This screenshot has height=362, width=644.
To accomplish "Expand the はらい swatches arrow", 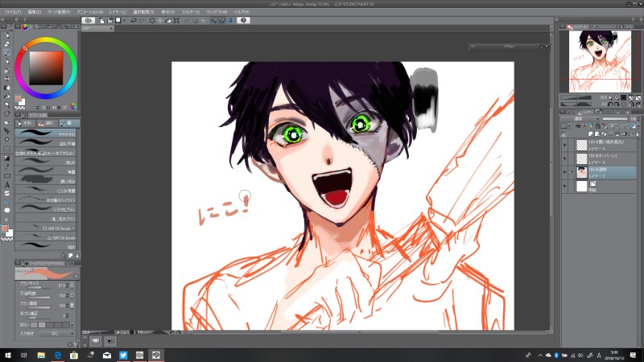I will click(72, 325).
